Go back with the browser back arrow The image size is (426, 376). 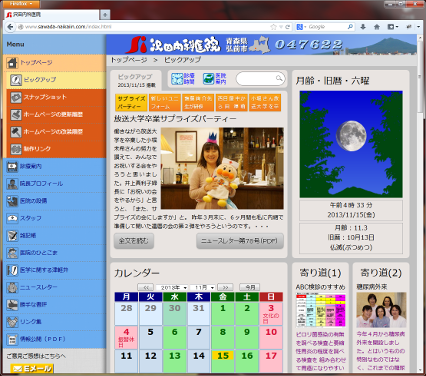click(x=10, y=27)
